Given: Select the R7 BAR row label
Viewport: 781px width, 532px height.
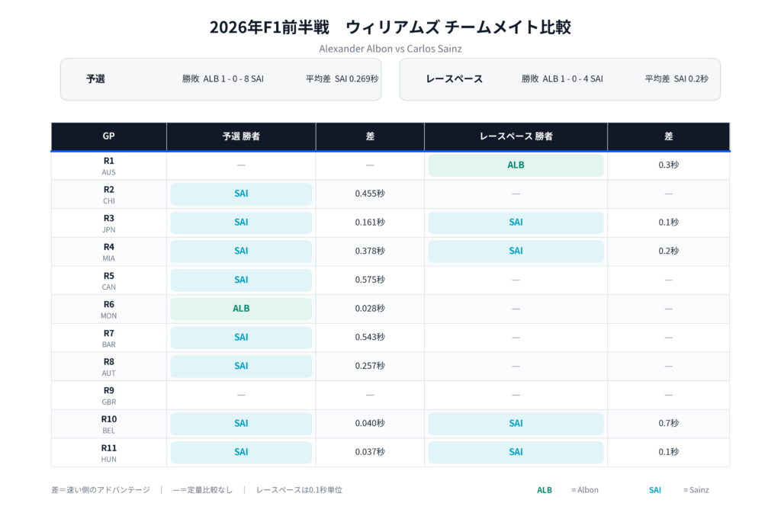Looking at the screenshot, I should point(108,338).
